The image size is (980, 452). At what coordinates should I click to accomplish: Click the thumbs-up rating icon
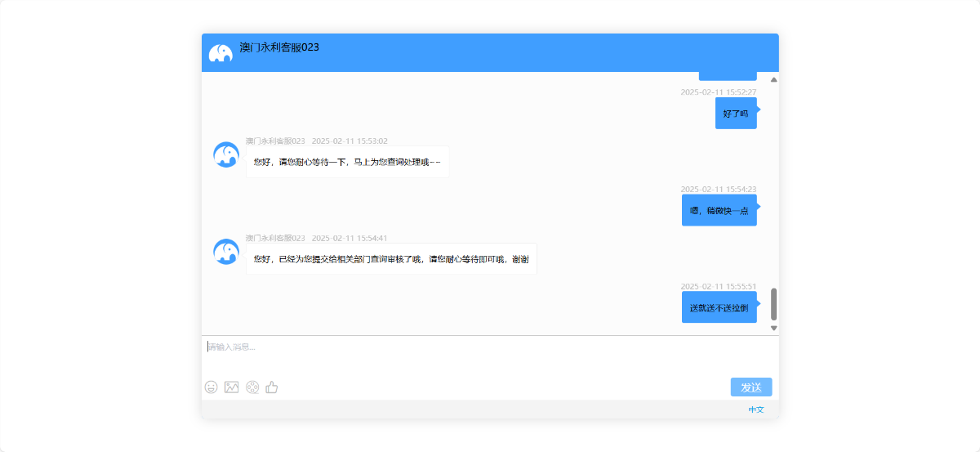coord(272,387)
